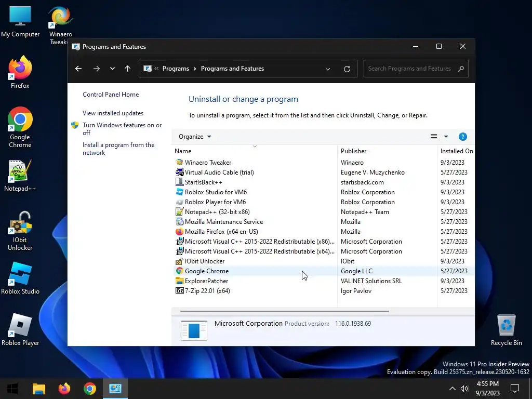The height and width of the screenshot is (399, 532).
Task: Open Firefox from the taskbar
Action: pyautogui.click(x=64, y=389)
